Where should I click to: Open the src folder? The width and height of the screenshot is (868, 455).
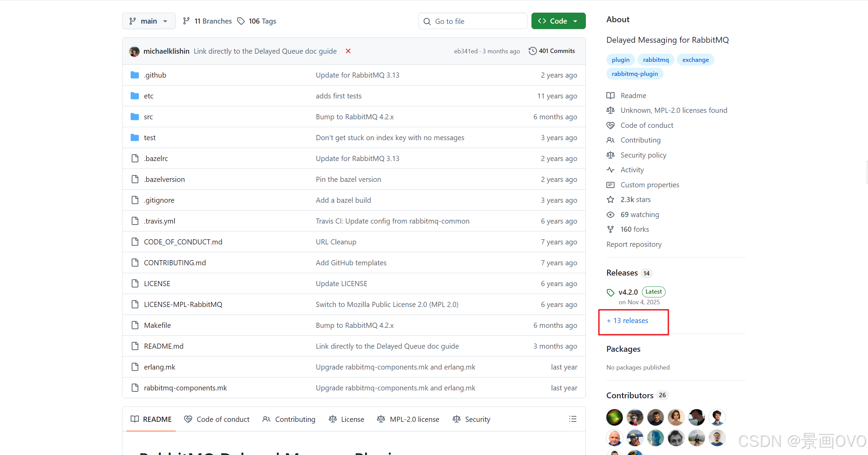pos(148,117)
